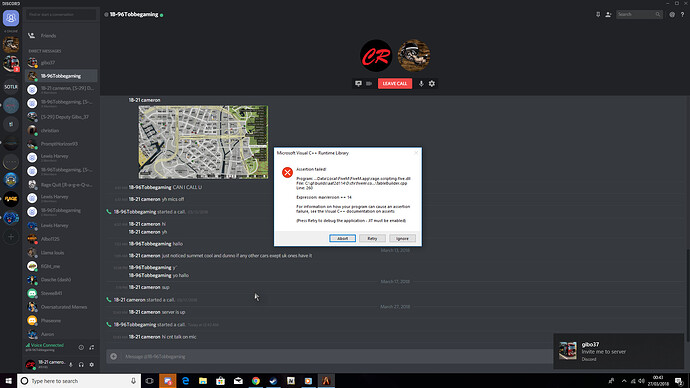Open direct message with StevieB43
The image size is (690, 388).
pyautogui.click(x=61, y=293)
